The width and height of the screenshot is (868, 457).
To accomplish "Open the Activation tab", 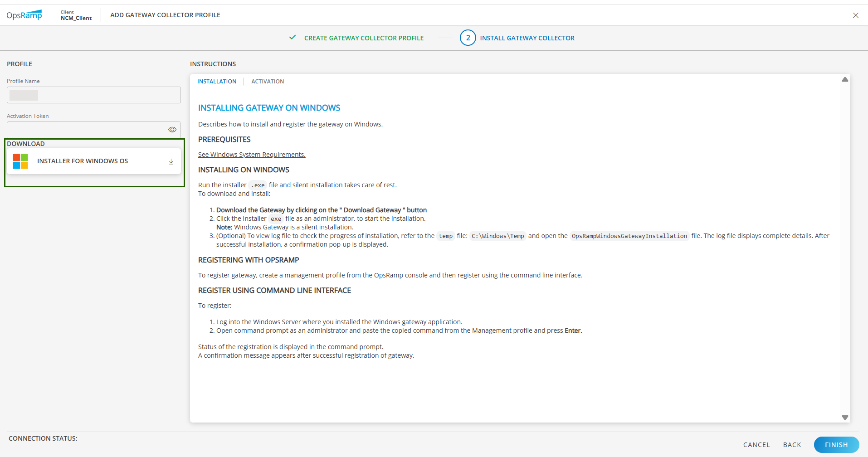I will point(268,82).
